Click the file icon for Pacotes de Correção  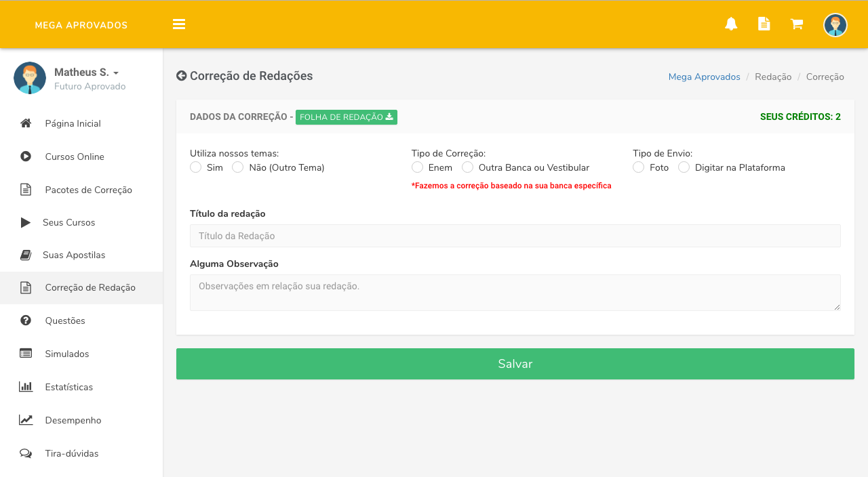(26, 190)
